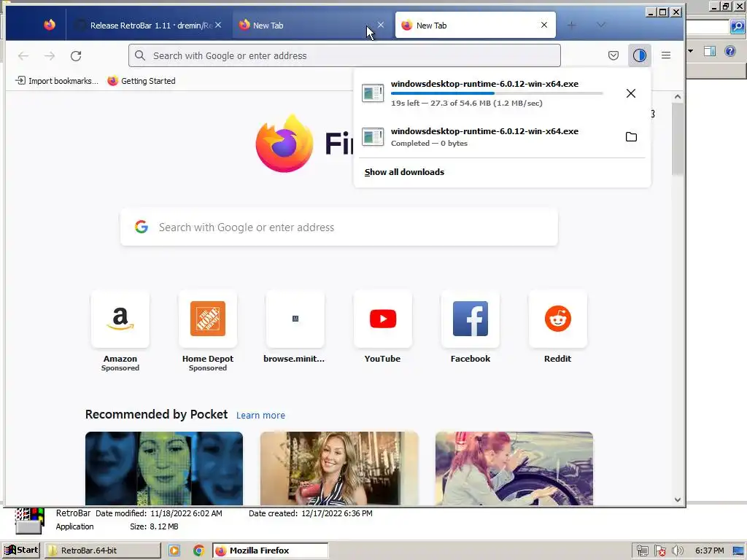747x560 pixels.
Task: Select the active New Tab
Action: (475, 26)
